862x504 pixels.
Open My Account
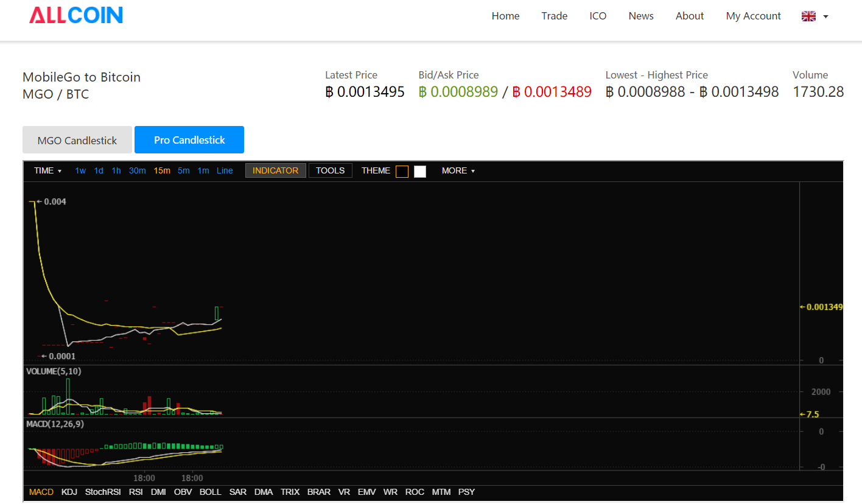click(x=753, y=16)
